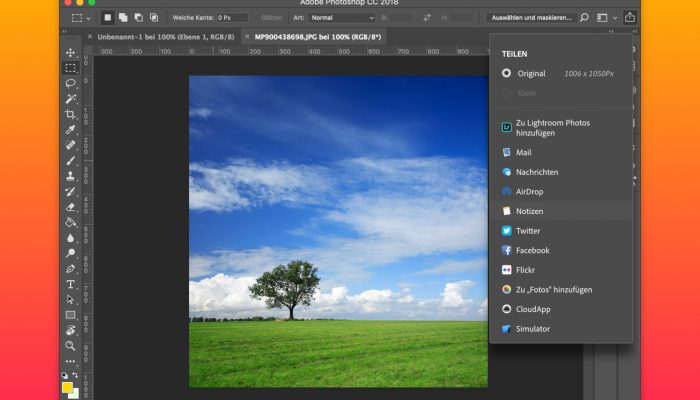Select the Move tool
Image resolution: width=700 pixels, height=400 pixels.
(71, 52)
